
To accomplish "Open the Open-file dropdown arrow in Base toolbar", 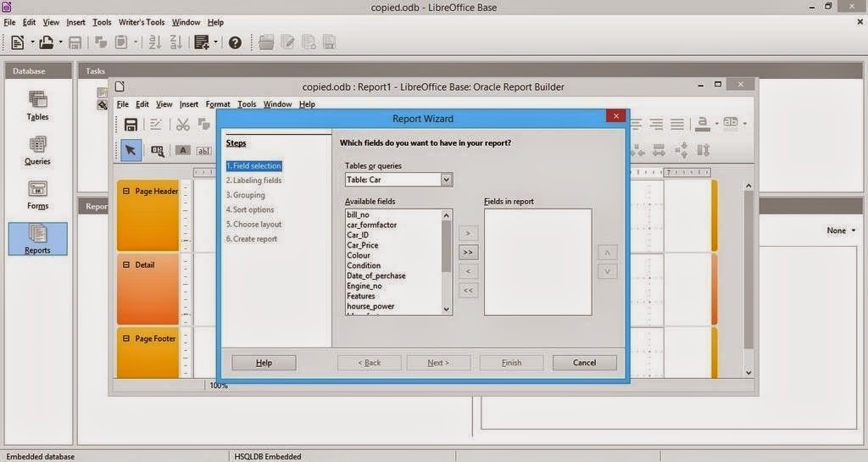I will (x=60, y=42).
